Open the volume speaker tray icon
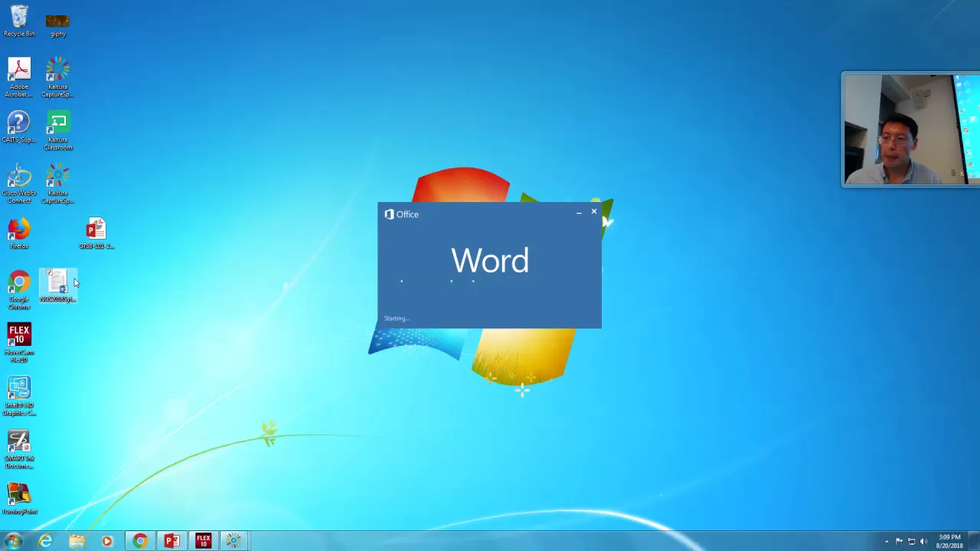The image size is (980, 551). [x=923, y=542]
